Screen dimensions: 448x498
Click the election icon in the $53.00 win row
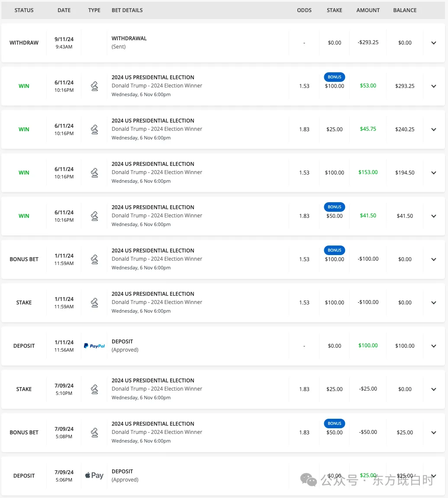pos(94,86)
